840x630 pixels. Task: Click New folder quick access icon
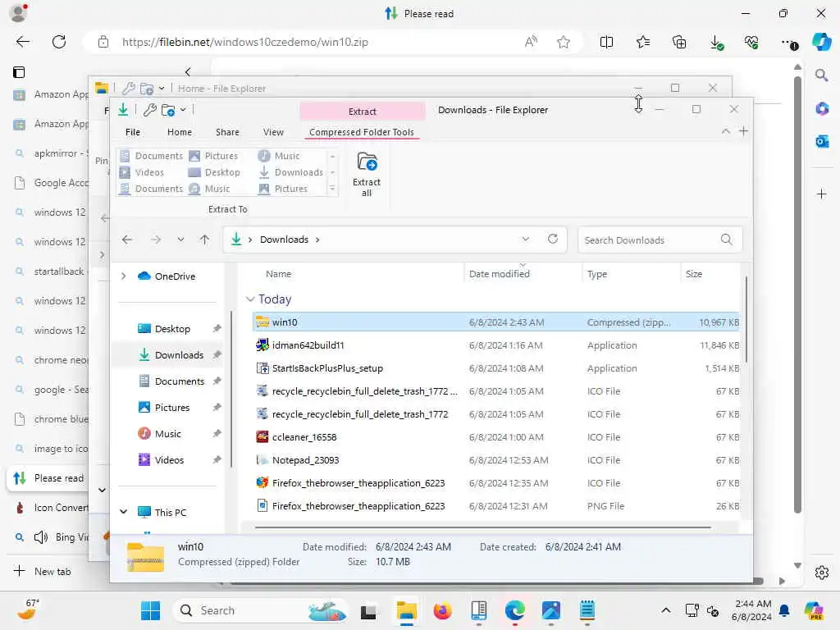167,110
